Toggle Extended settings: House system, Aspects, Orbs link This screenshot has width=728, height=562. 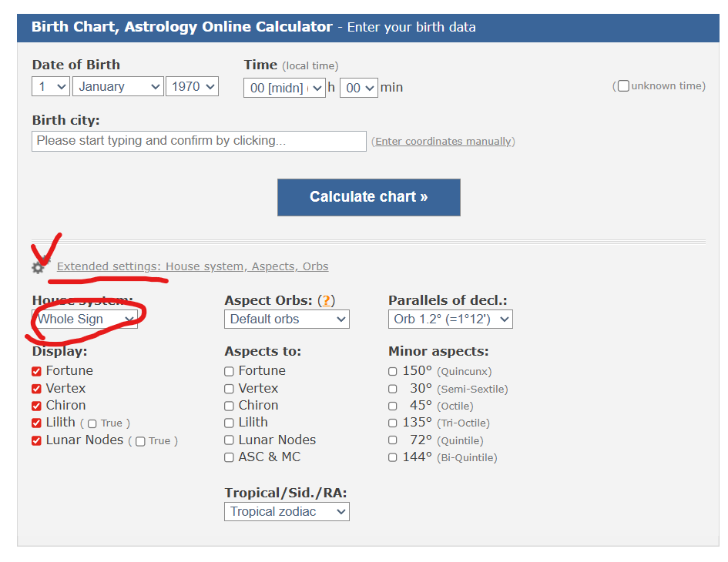point(193,266)
